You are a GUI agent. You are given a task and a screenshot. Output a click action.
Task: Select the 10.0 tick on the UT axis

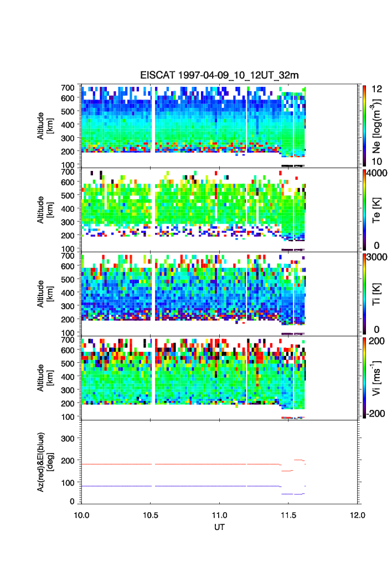pos(82,515)
